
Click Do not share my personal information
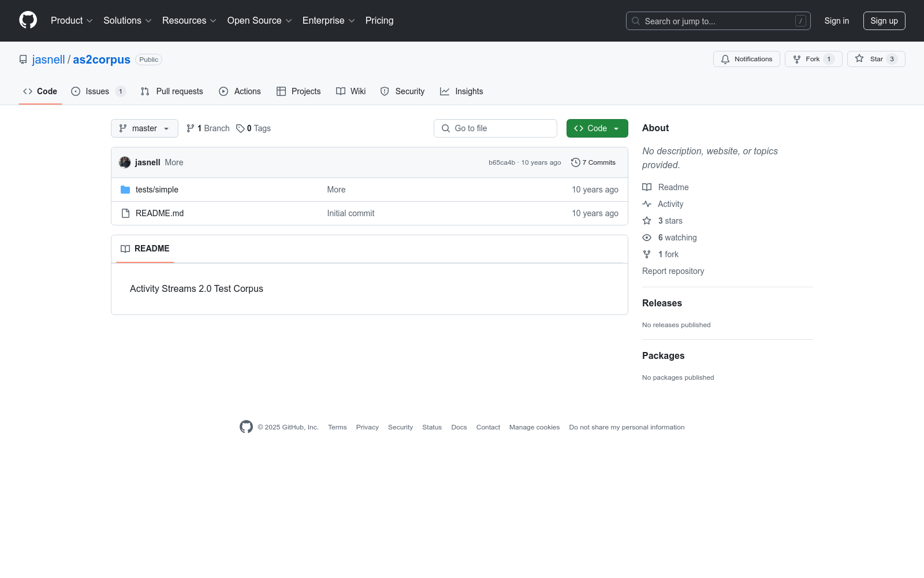click(627, 427)
